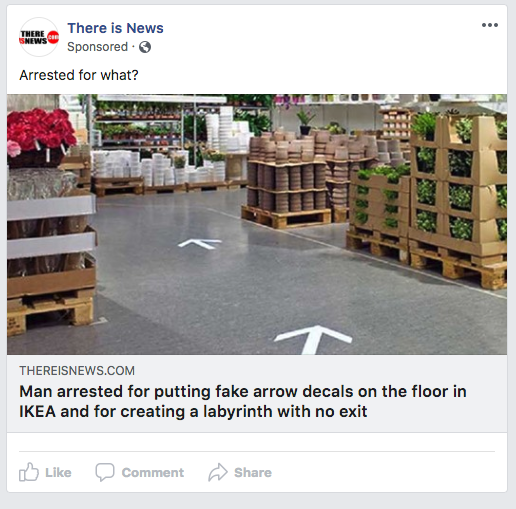Open the IKEA floor photo thumbnail
This screenshot has height=509, width=516.
pos(257,224)
